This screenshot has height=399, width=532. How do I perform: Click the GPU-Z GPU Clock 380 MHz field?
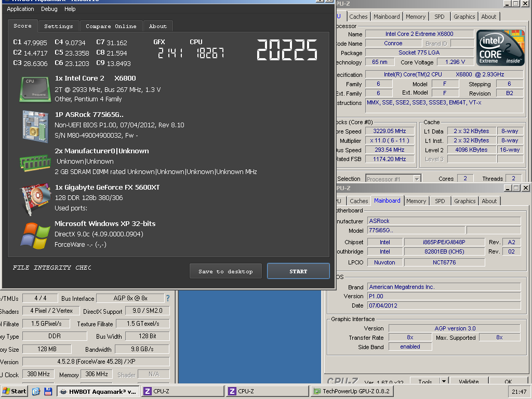coord(38,374)
